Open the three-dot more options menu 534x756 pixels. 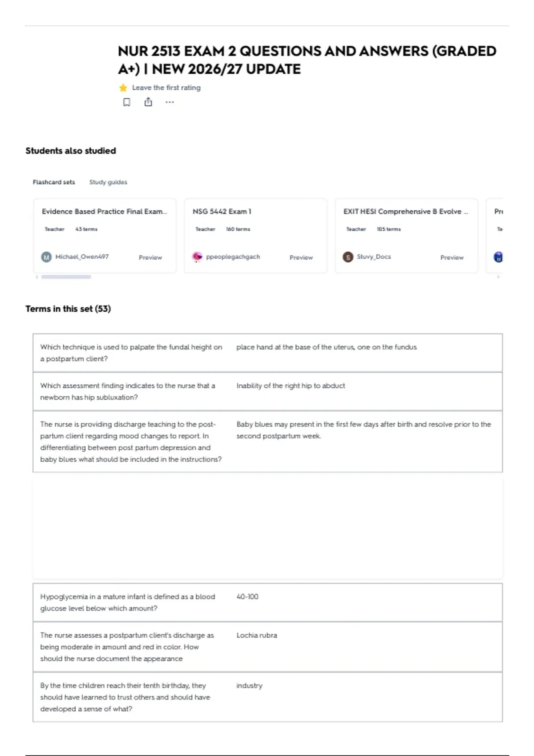[170, 102]
